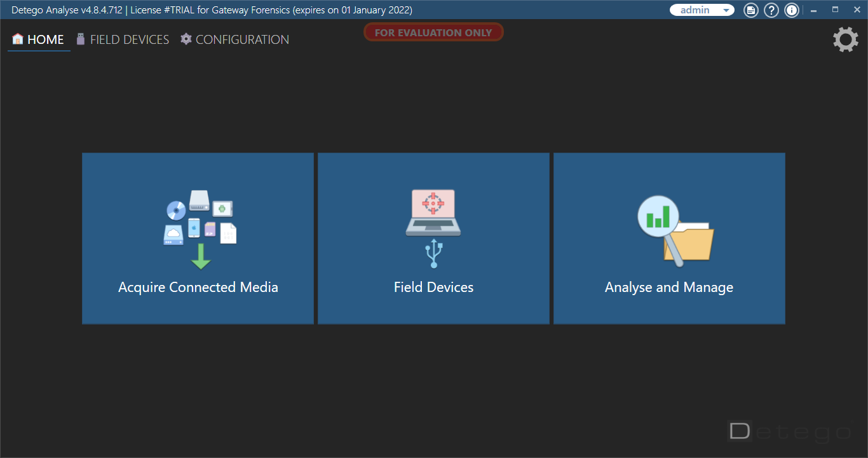
Task: Go to the CONFIGURATION tab
Action: (x=234, y=39)
